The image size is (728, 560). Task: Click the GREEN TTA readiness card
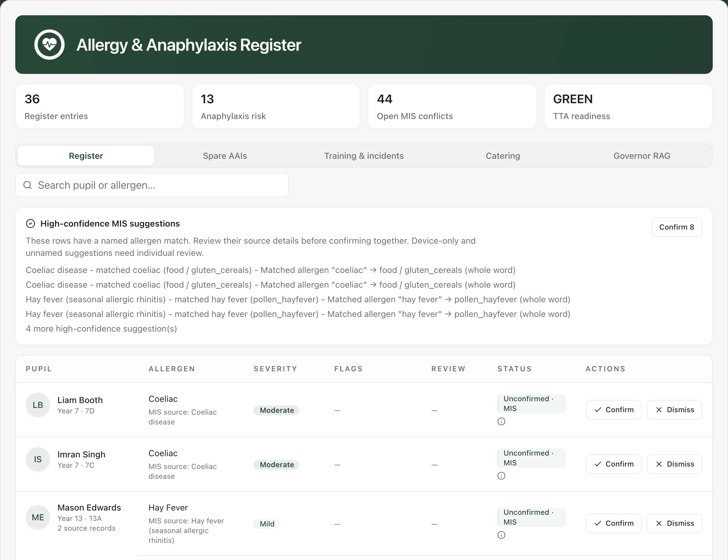(628, 106)
